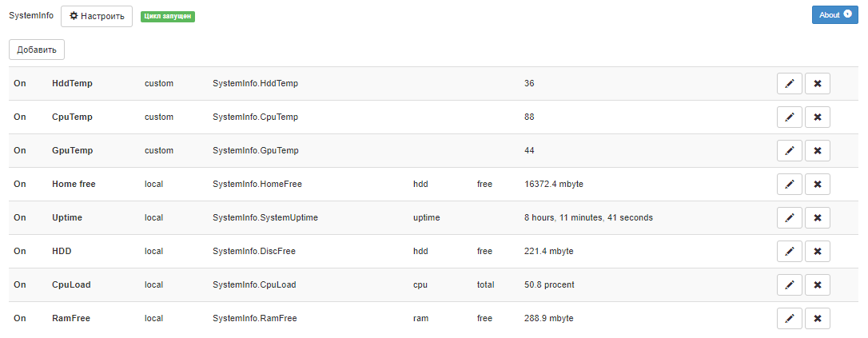Click the Uptime row name
Screen dimensions: 868x338
pos(67,218)
